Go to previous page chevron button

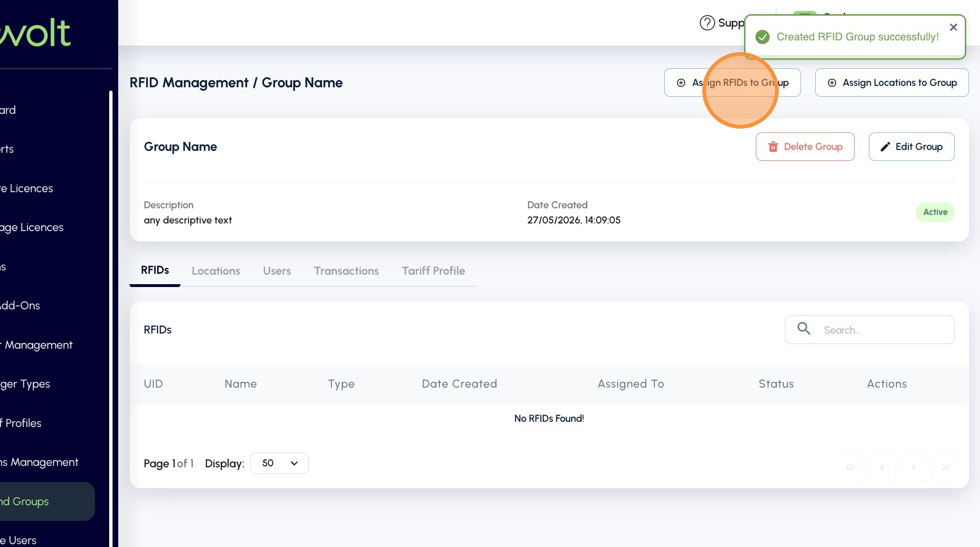click(882, 467)
